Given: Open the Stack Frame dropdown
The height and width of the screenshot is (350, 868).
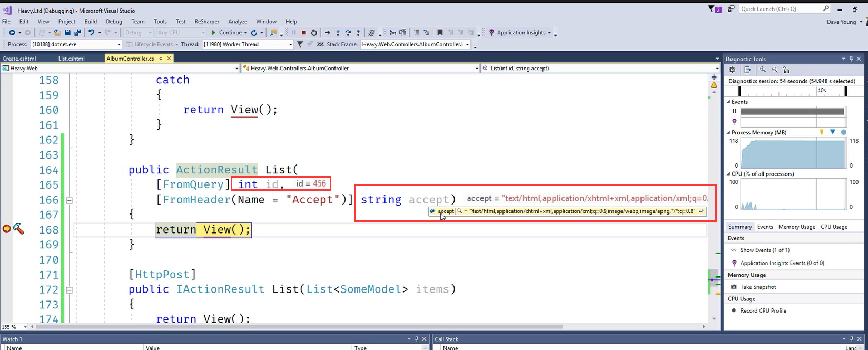Looking at the screenshot, I should click(x=416, y=45).
